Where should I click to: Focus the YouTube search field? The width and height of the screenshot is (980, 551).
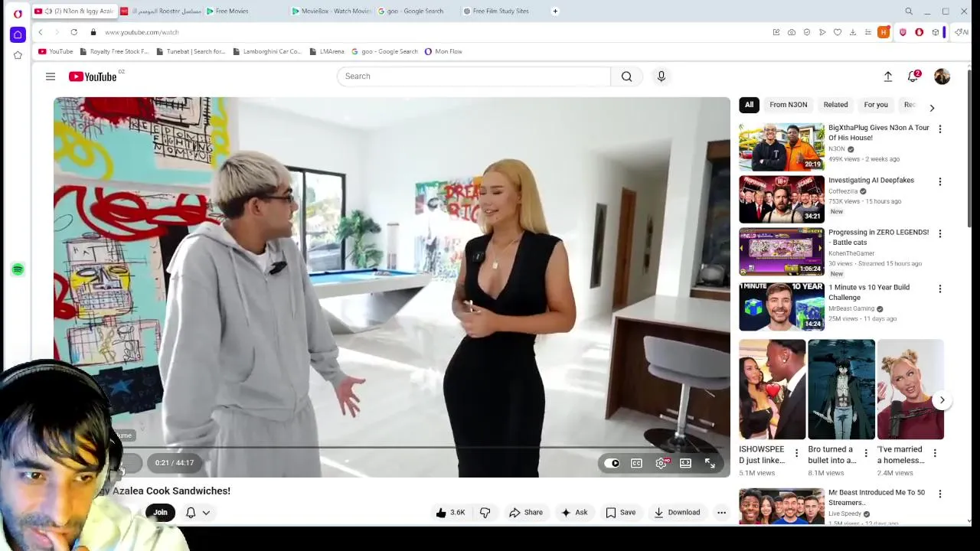[x=474, y=77]
